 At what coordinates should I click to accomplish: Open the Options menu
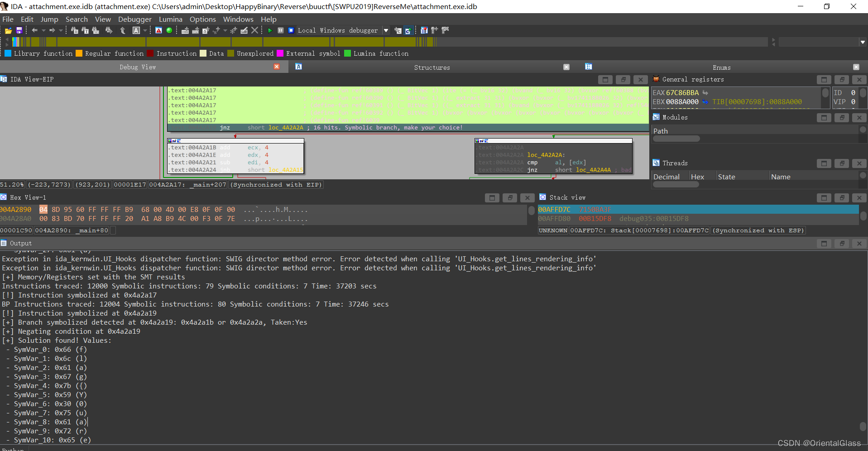pyautogui.click(x=203, y=19)
